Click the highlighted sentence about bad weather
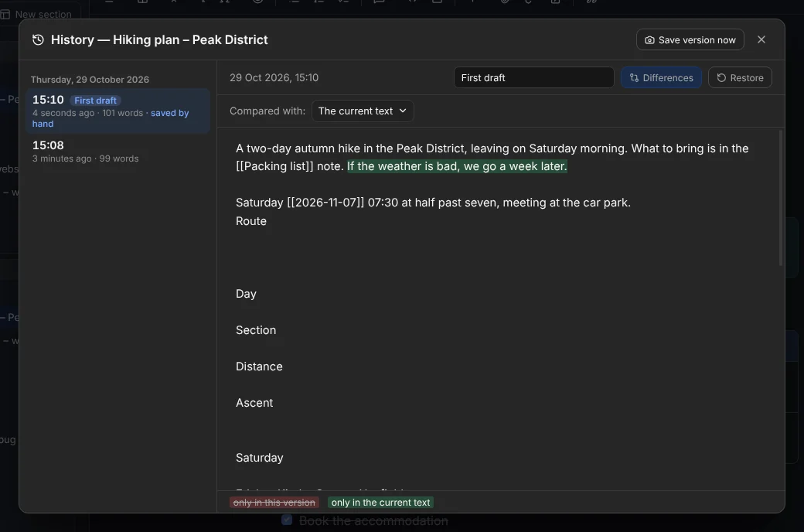The image size is (804, 532). tap(457, 166)
